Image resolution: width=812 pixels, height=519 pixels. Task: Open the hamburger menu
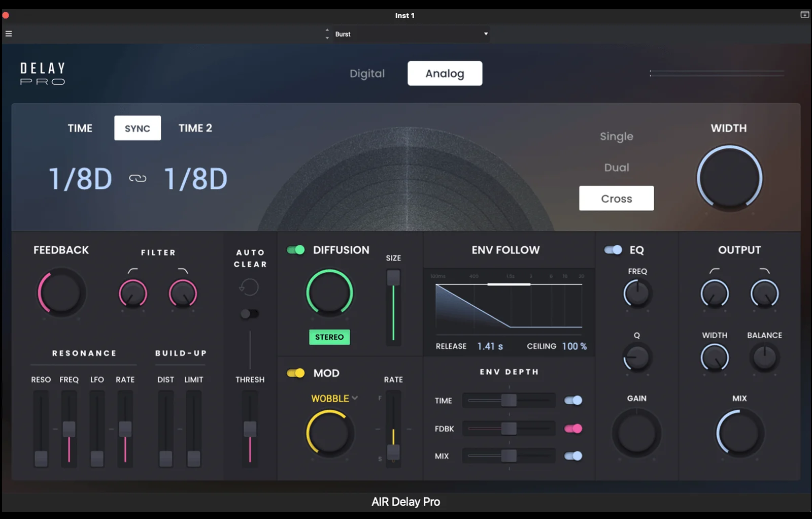[8, 33]
